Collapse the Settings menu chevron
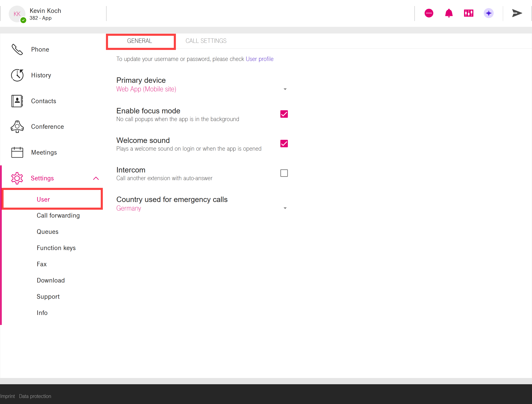Viewport: 532px width, 404px height. click(96, 178)
